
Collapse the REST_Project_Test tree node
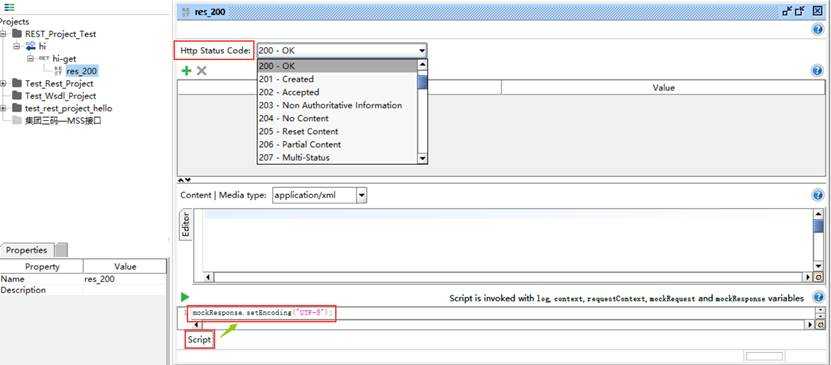click(4, 34)
